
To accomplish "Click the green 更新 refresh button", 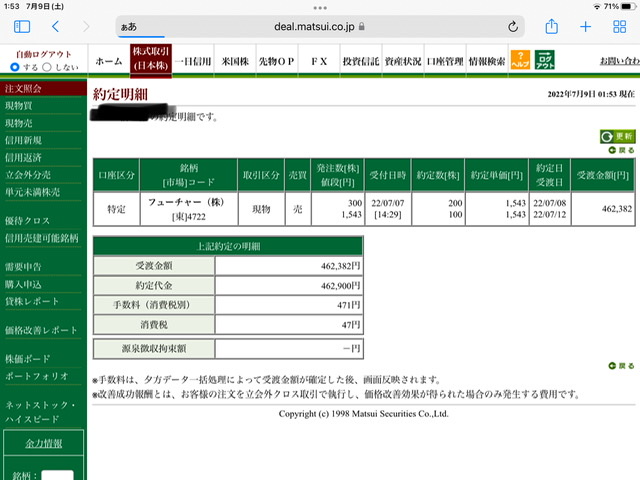I will click(618, 136).
